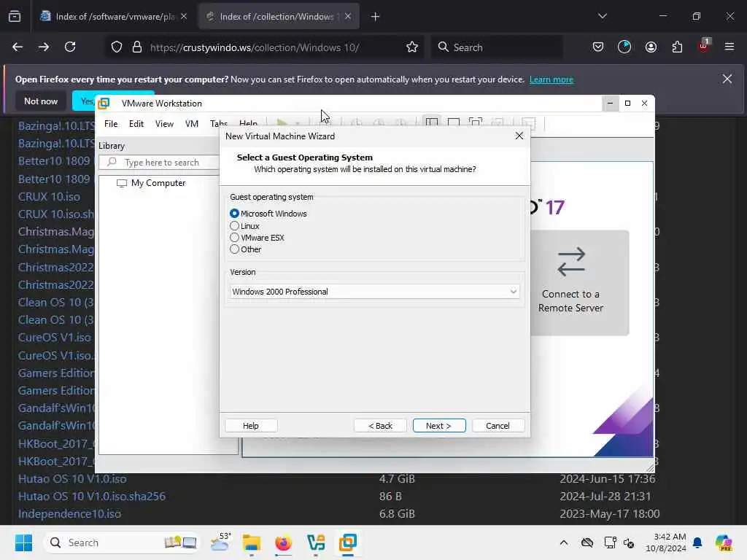Reload the current Firefox page

click(x=70, y=47)
